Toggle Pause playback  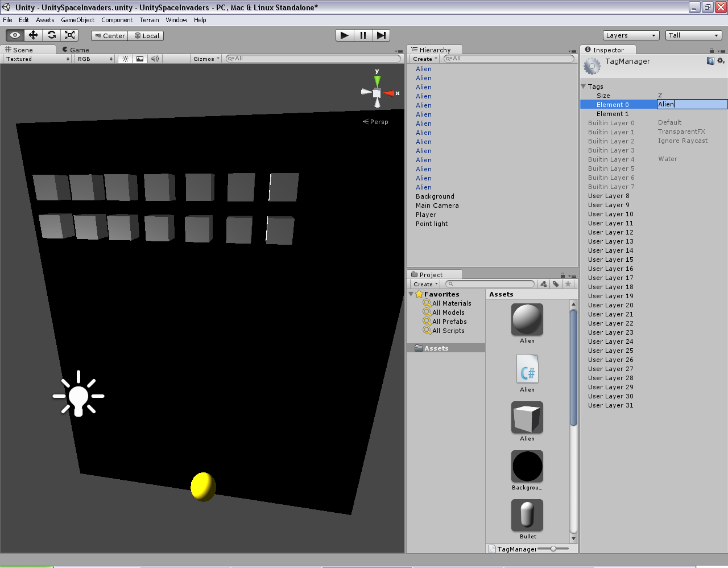(x=363, y=35)
